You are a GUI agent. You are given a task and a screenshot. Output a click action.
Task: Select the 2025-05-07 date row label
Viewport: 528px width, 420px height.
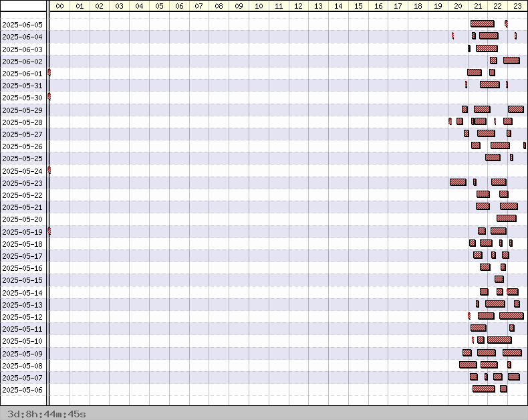pos(23,378)
